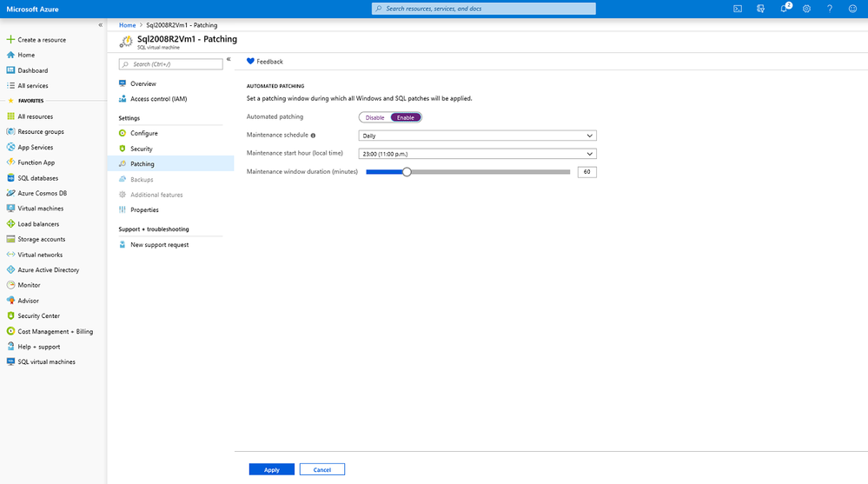Click the Azure Cosmos DB icon

(10, 193)
